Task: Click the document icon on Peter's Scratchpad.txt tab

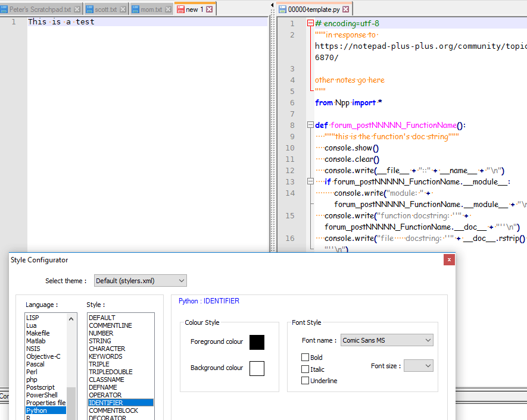Action: (4, 9)
